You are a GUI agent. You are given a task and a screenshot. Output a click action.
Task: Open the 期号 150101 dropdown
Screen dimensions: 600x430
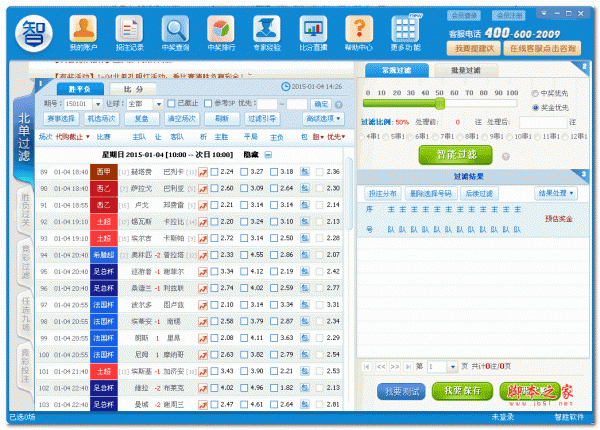(98, 104)
